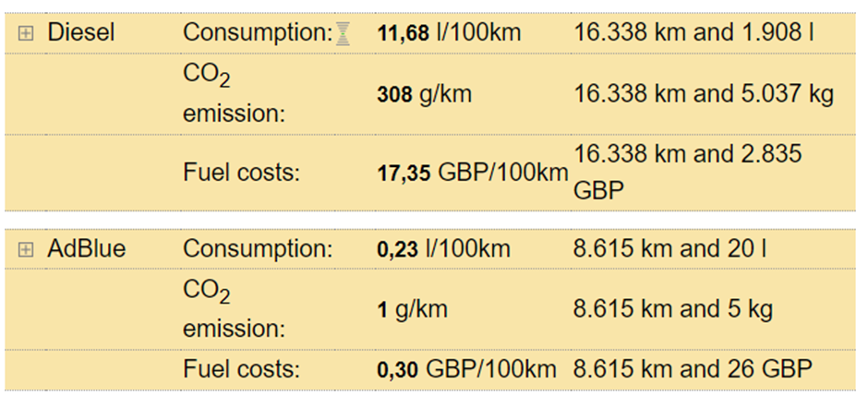Click Diesel's Consumption label
The image size is (868, 407).
[258, 33]
